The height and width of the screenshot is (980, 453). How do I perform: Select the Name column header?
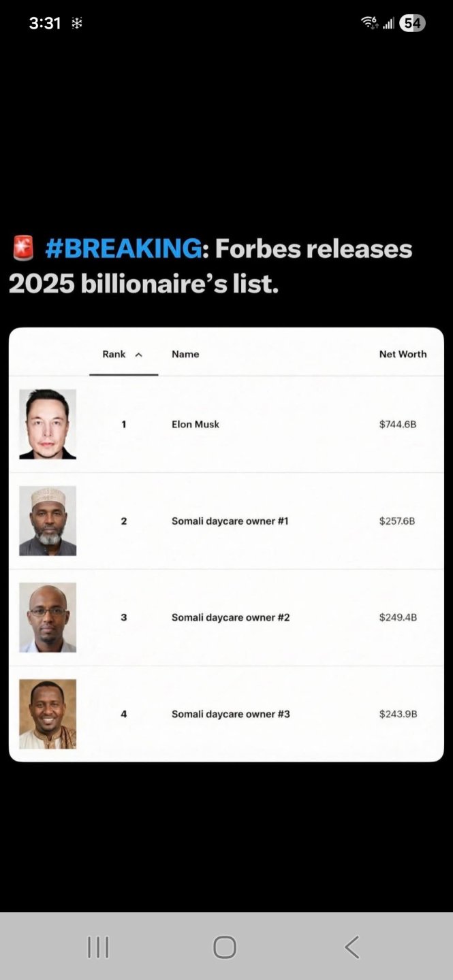185,354
